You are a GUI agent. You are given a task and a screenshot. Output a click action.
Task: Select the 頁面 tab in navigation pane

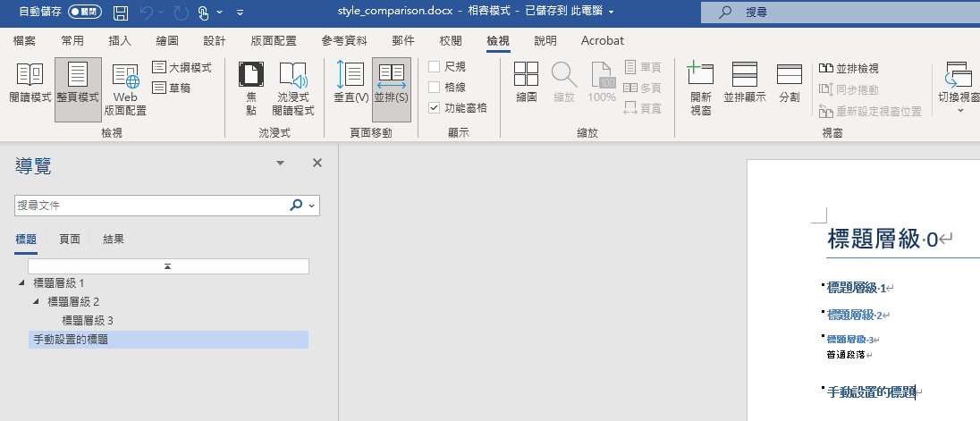click(70, 240)
